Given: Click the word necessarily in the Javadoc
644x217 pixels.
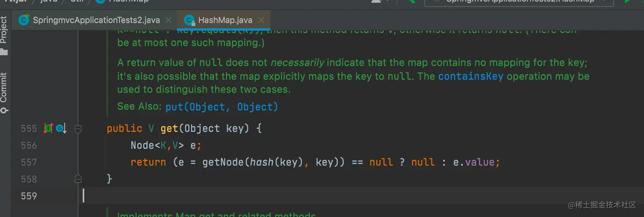Looking at the screenshot, I should 298,62.
